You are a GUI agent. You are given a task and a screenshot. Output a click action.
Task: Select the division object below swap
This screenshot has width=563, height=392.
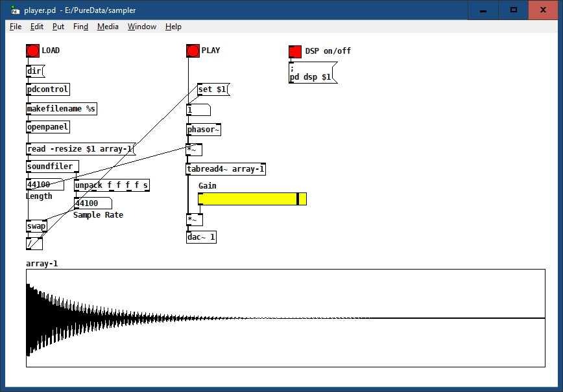click(x=34, y=244)
